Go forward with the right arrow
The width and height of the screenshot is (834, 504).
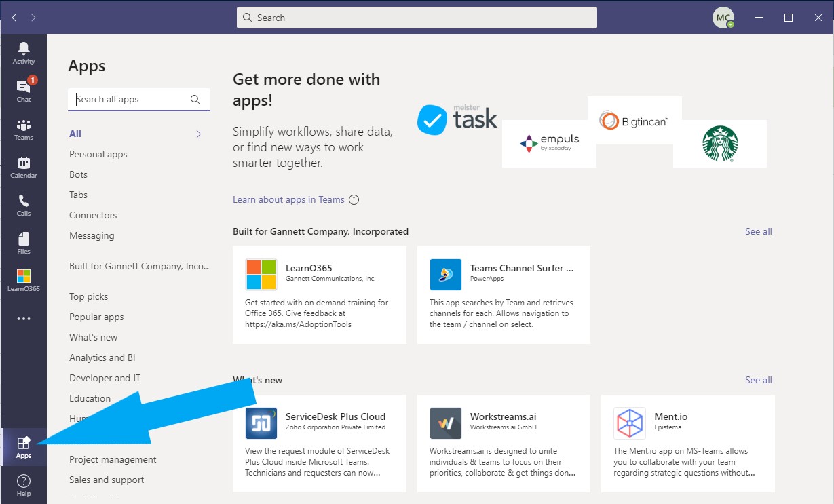[33, 18]
